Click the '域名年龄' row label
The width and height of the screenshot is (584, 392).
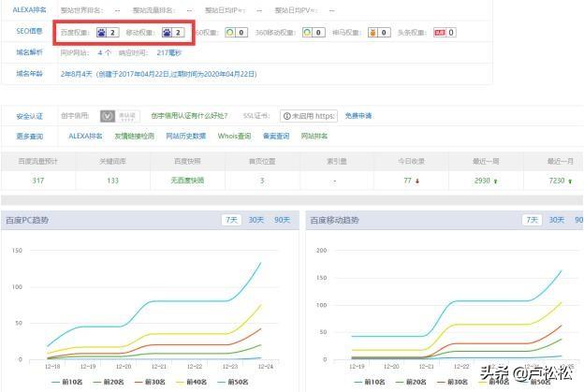29,74
